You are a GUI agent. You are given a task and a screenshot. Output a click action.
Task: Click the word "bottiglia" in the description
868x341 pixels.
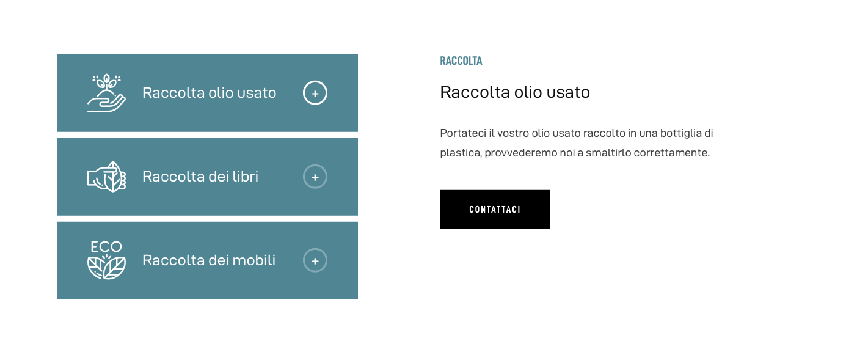681,133
